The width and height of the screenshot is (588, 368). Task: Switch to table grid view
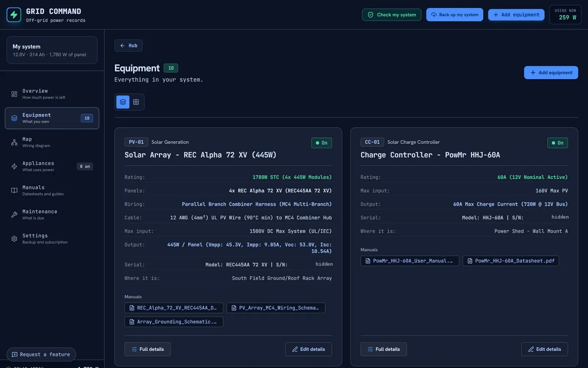[136, 102]
